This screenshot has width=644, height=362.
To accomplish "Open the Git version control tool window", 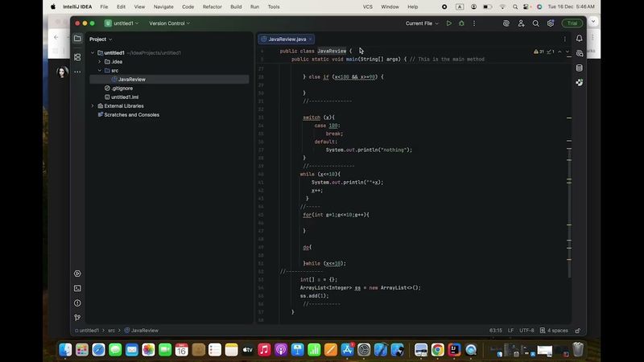I will click(77, 318).
